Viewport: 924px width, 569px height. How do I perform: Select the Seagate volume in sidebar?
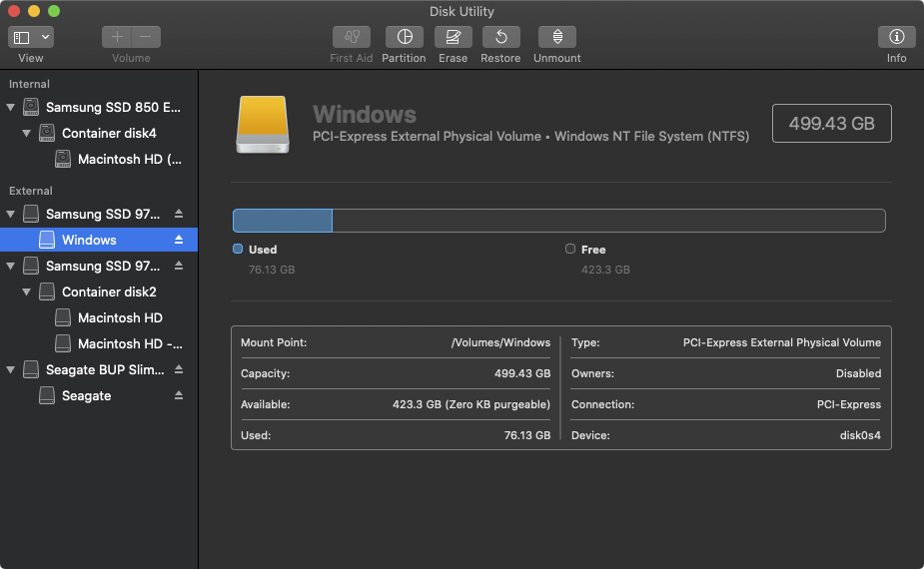(86, 395)
